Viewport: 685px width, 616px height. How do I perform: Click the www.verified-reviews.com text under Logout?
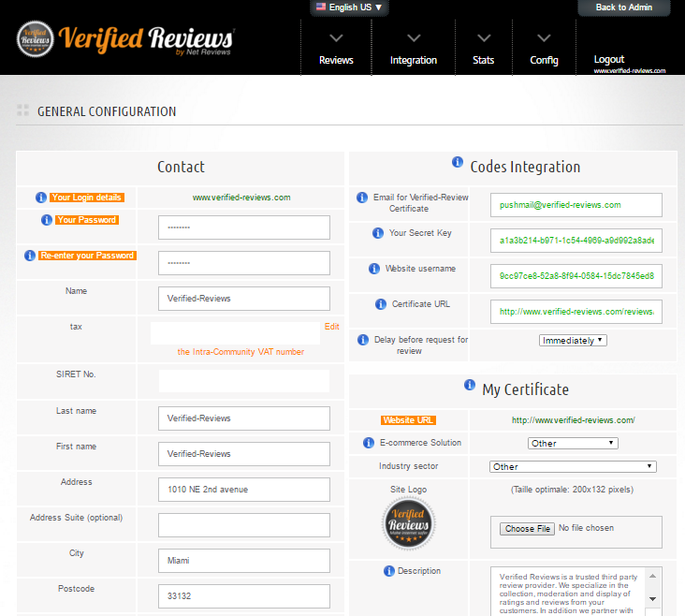point(630,71)
